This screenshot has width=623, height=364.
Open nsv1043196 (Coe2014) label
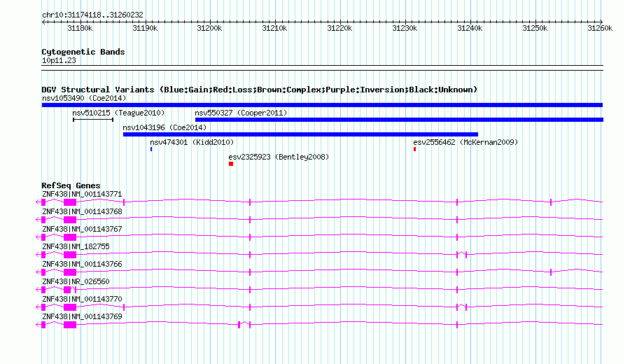coord(164,127)
